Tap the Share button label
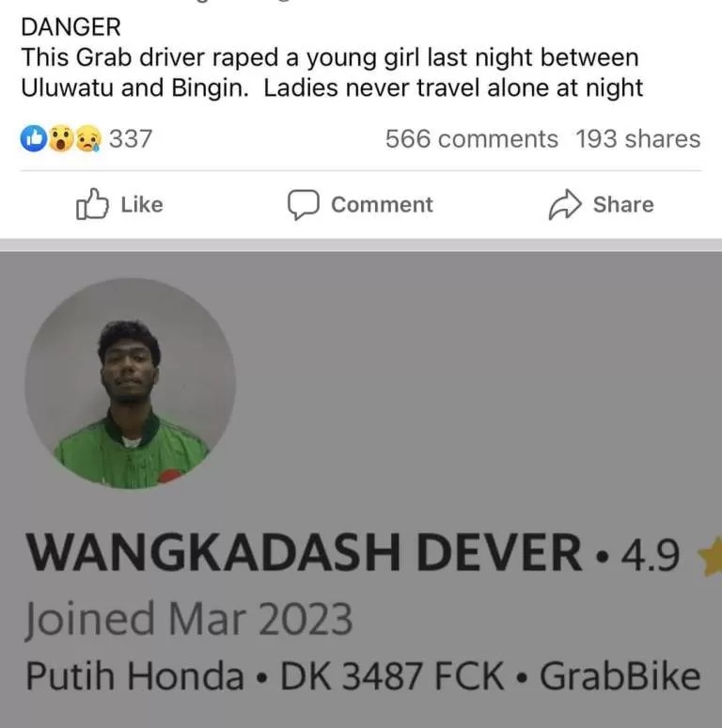The image size is (722, 728). (x=623, y=205)
